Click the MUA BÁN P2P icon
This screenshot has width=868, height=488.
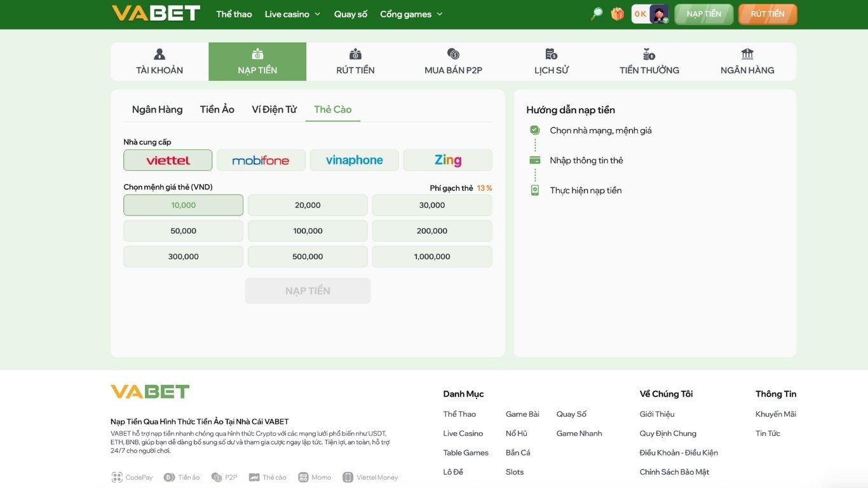click(452, 54)
